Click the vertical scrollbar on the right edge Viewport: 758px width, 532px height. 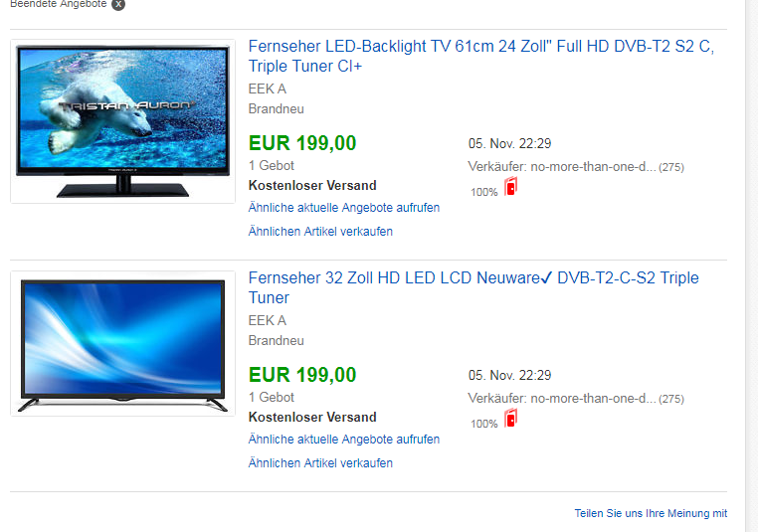click(x=752, y=266)
